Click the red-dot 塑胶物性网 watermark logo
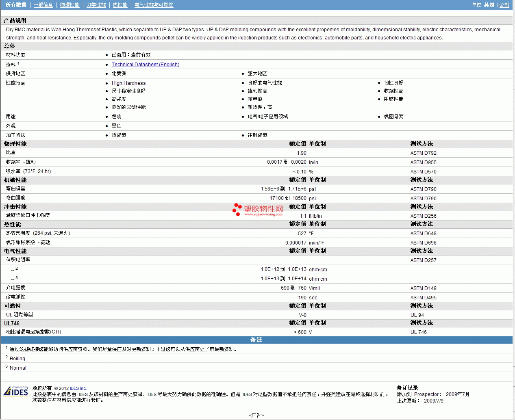515x420 pixels. point(258,209)
